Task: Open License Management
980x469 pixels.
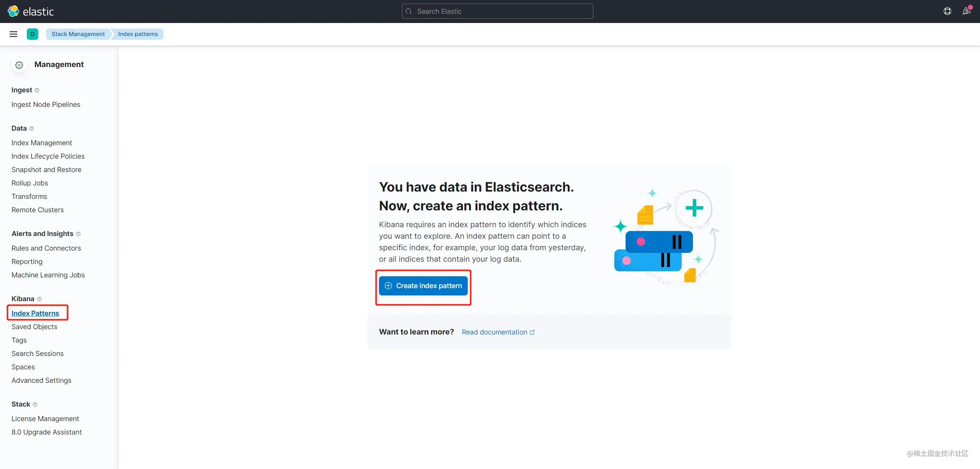Action: pos(45,419)
